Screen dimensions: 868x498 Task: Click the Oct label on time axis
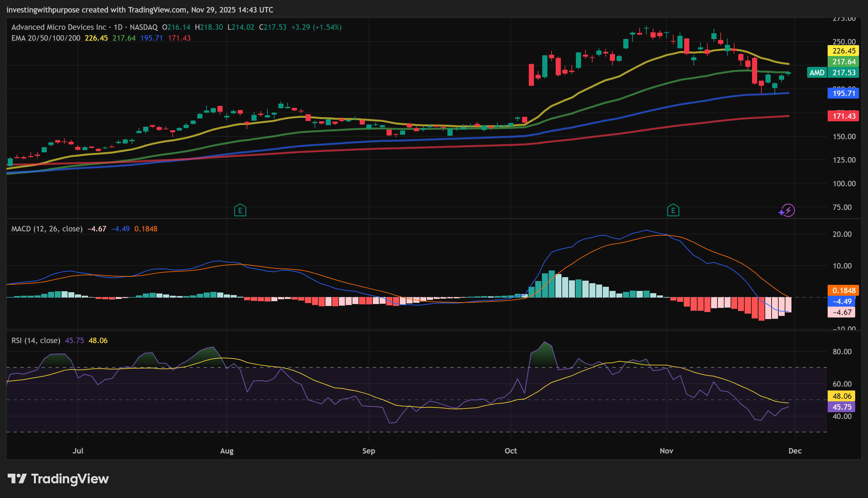(x=511, y=451)
